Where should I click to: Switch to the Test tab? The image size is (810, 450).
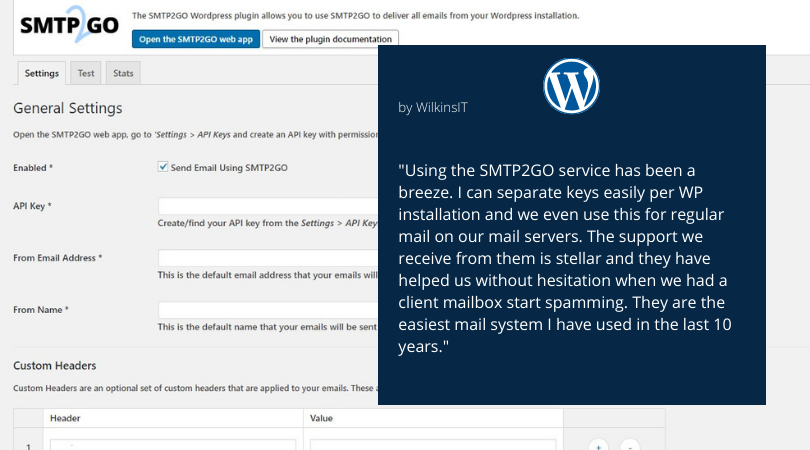click(x=86, y=73)
